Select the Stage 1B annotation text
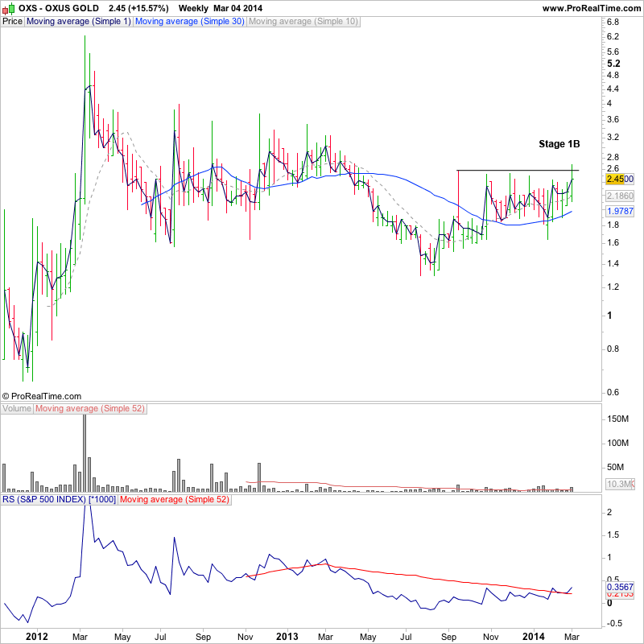The height and width of the screenshot is (644, 644). (559, 144)
